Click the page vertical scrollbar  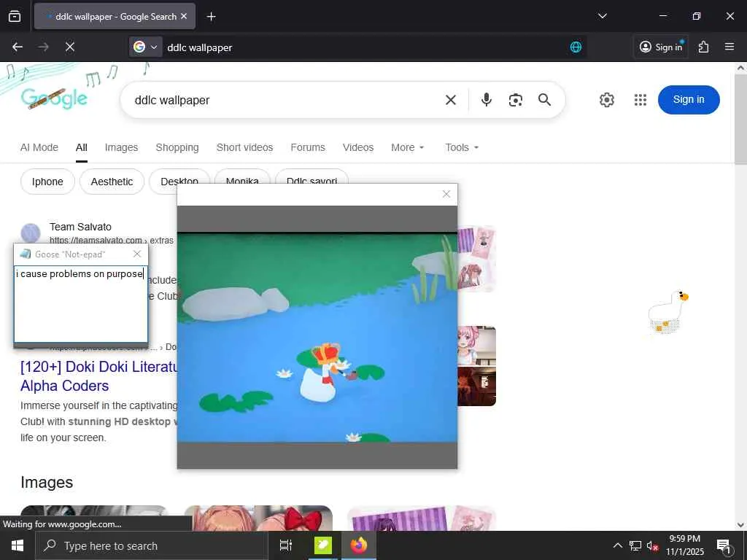click(x=740, y=119)
